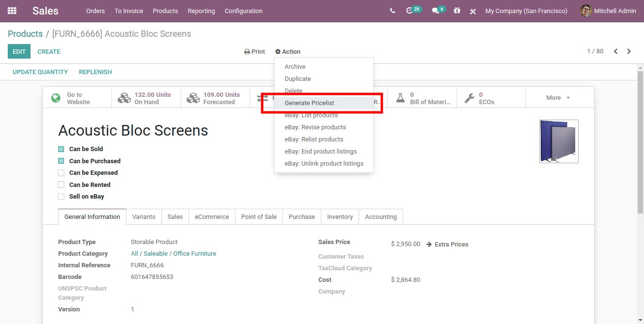Go to previous product record arrow
Screen dimensions: 644x324
[x=615, y=51]
